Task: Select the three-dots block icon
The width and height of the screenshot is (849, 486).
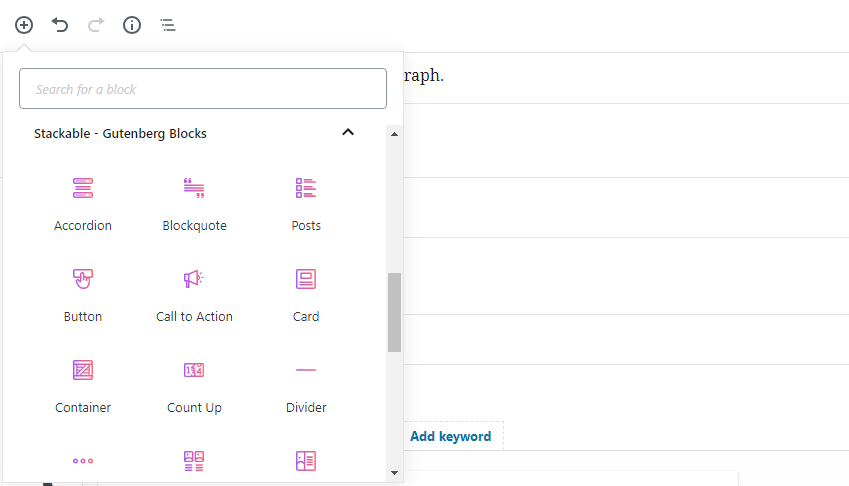Action: point(83,461)
